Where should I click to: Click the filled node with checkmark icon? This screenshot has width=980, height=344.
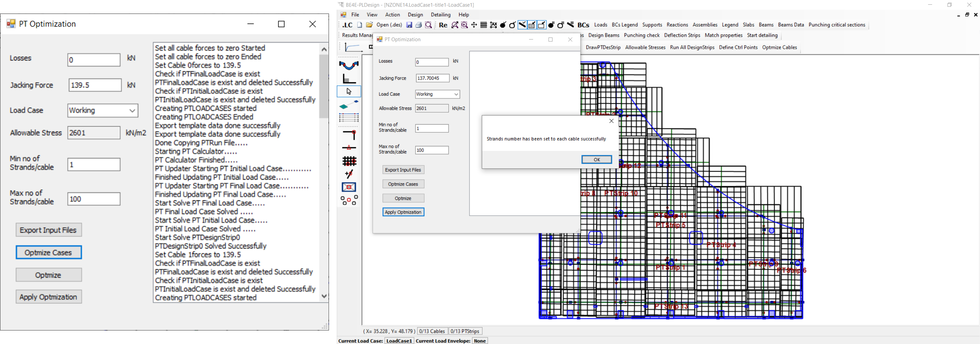pyautogui.click(x=503, y=25)
